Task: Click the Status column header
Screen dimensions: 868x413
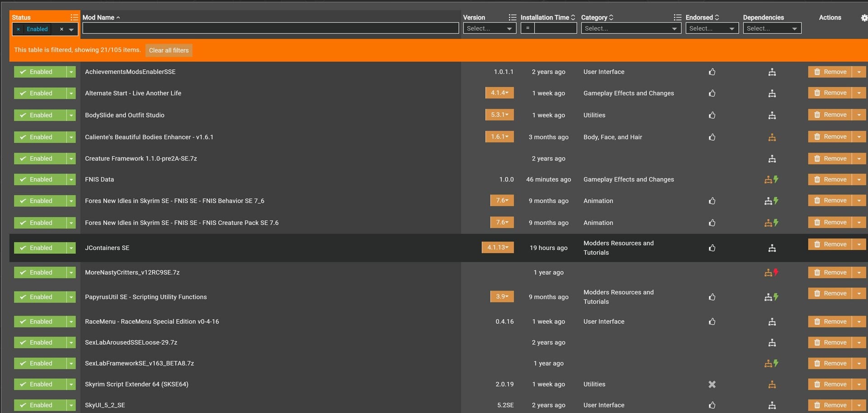Action: click(x=21, y=18)
